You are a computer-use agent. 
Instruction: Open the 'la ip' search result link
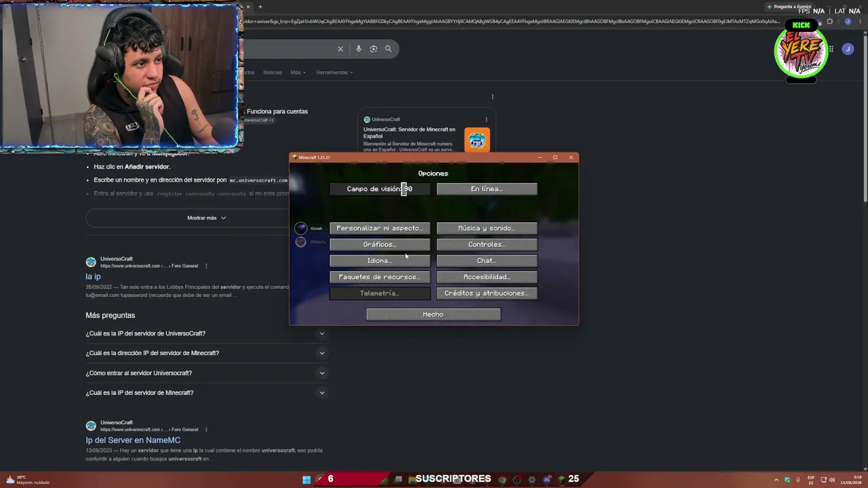pos(93,277)
